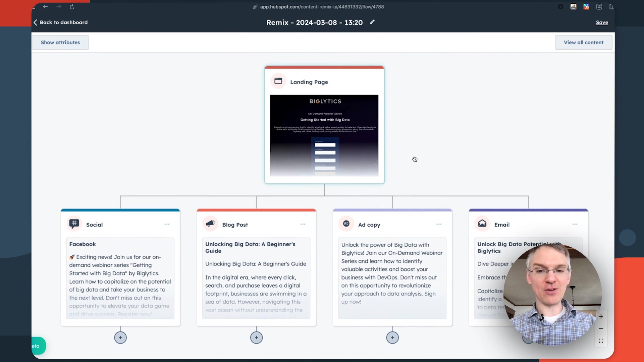Image resolution: width=644 pixels, height=362 pixels.
Task: Click the Social post hash icon
Action: 74,224
